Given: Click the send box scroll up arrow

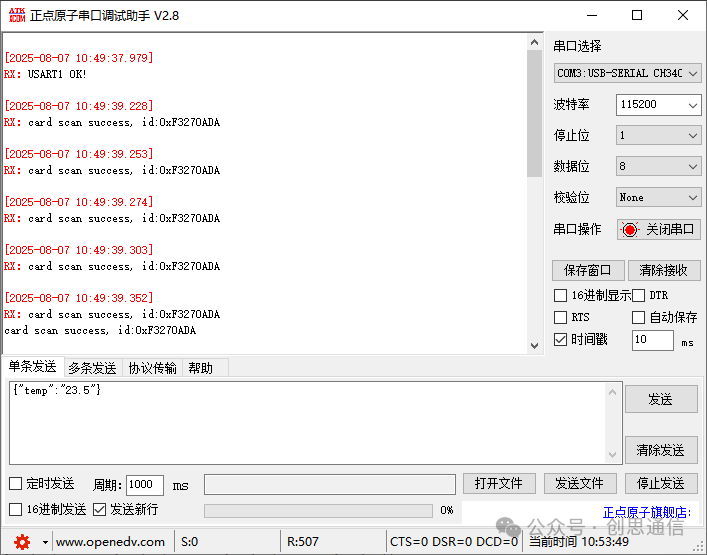Looking at the screenshot, I should 612,392.
